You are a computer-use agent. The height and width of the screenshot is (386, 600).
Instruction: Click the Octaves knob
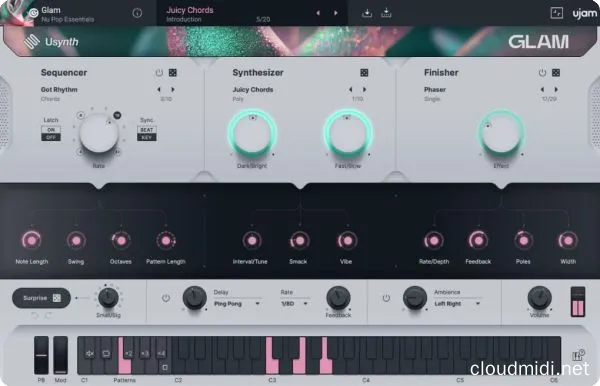coord(121,241)
